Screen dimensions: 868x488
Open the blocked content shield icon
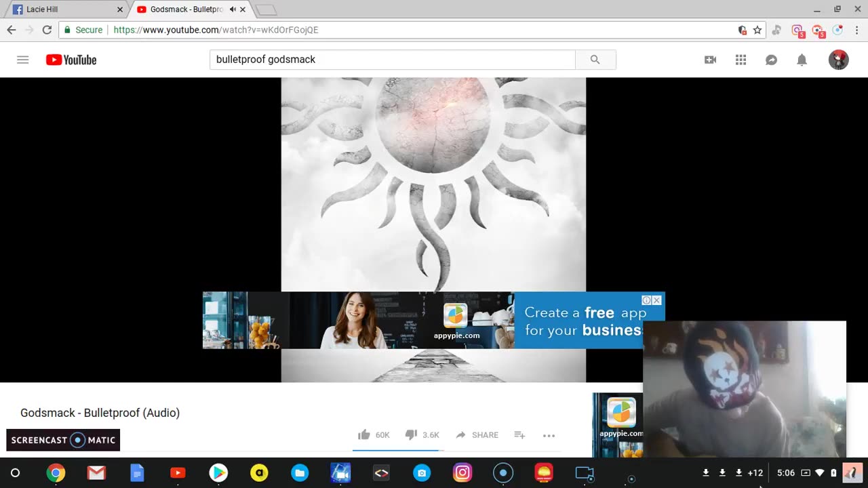click(743, 30)
